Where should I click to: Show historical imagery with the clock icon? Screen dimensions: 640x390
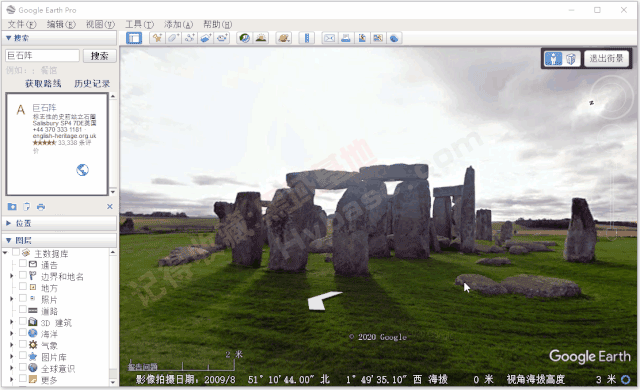pyautogui.click(x=244, y=38)
